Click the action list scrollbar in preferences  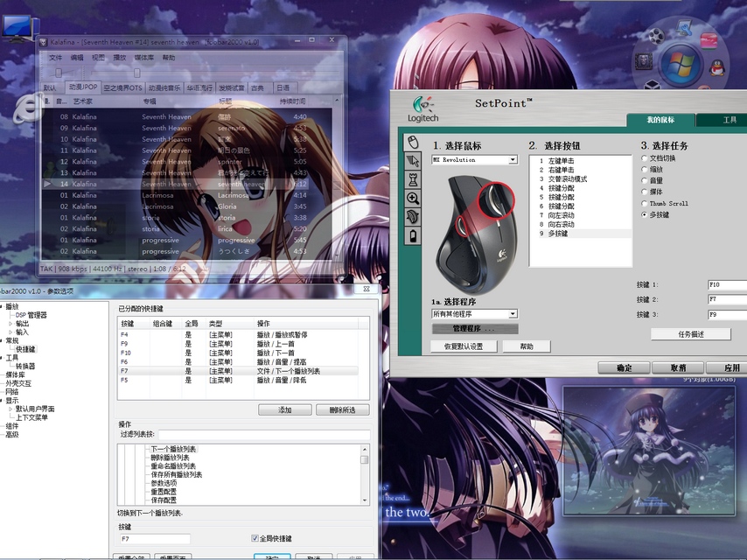(365, 475)
